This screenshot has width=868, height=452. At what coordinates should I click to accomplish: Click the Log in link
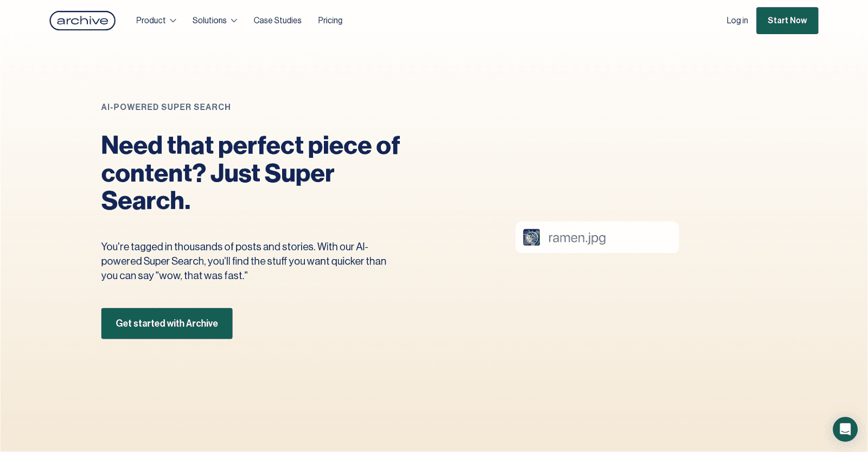point(737,21)
